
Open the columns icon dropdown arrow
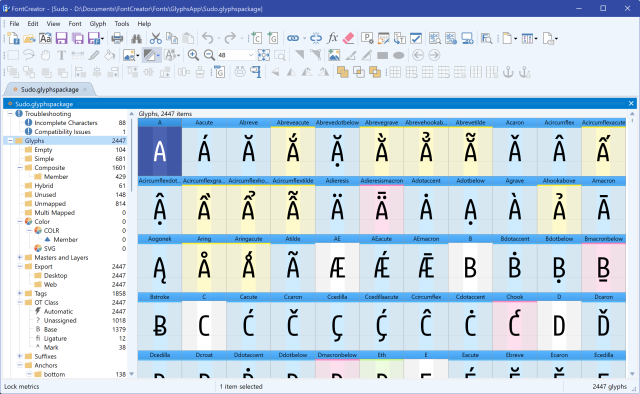[536, 39]
